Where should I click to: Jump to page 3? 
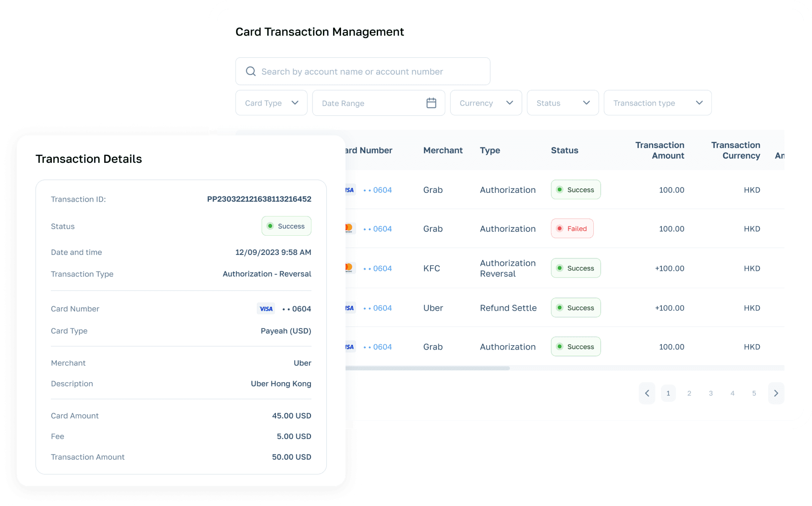[711, 393]
